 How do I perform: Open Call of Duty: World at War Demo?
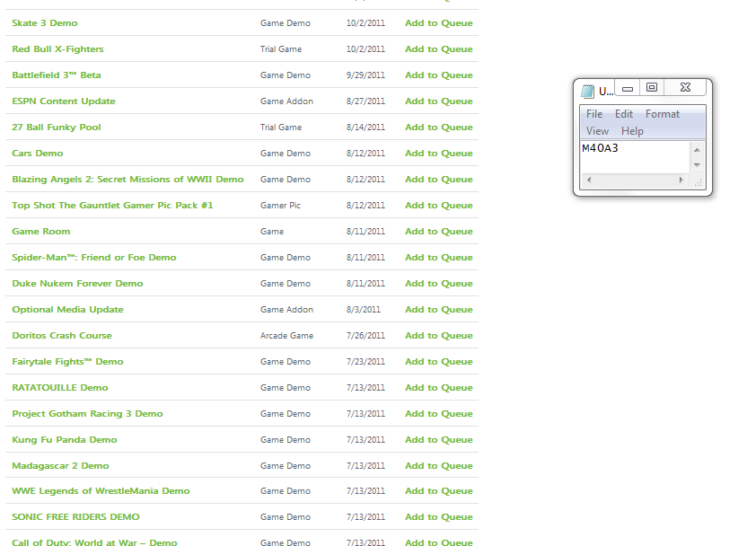coord(94,542)
